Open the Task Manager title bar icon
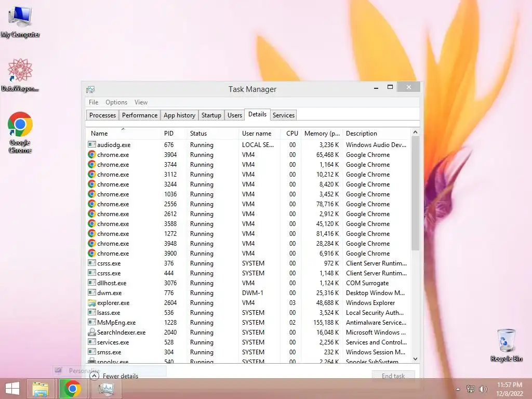This screenshot has height=399, width=532. click(x=90, y=89)
